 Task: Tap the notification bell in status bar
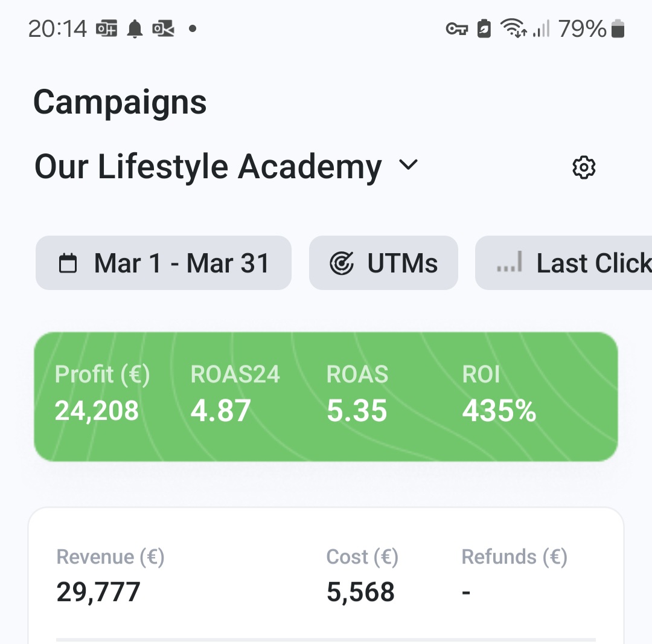pos(135,28)
